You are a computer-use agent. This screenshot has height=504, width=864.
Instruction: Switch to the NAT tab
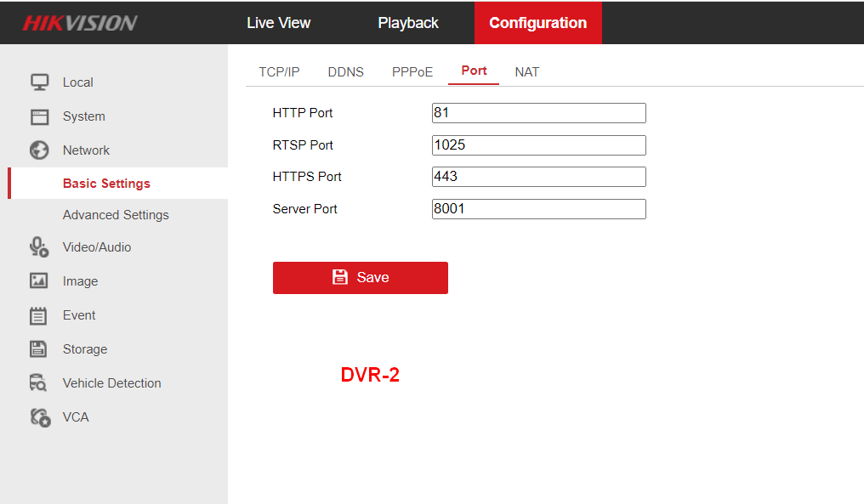(526, 72)
